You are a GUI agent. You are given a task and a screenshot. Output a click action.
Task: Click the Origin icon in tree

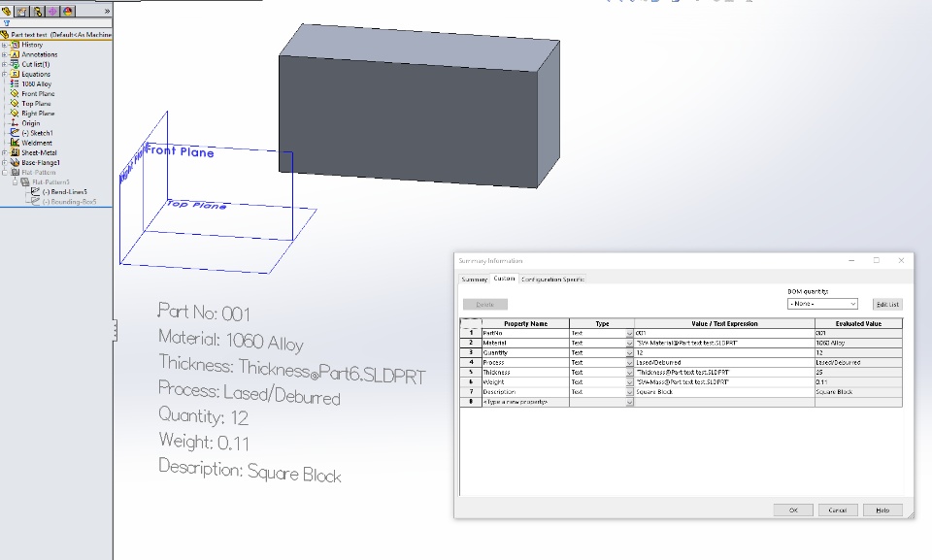coord(15,123)
